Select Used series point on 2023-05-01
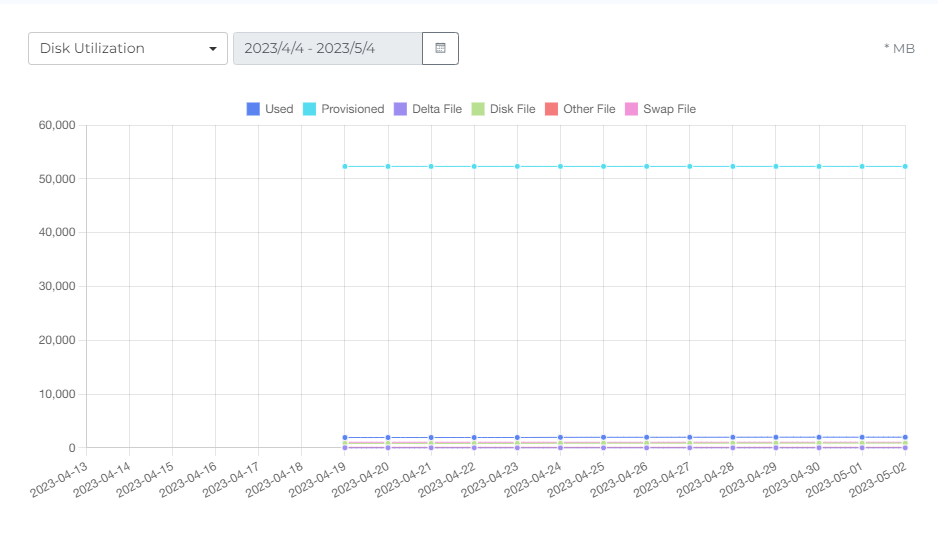This screenshot has height=547, width=938. [x=862, y=437]
